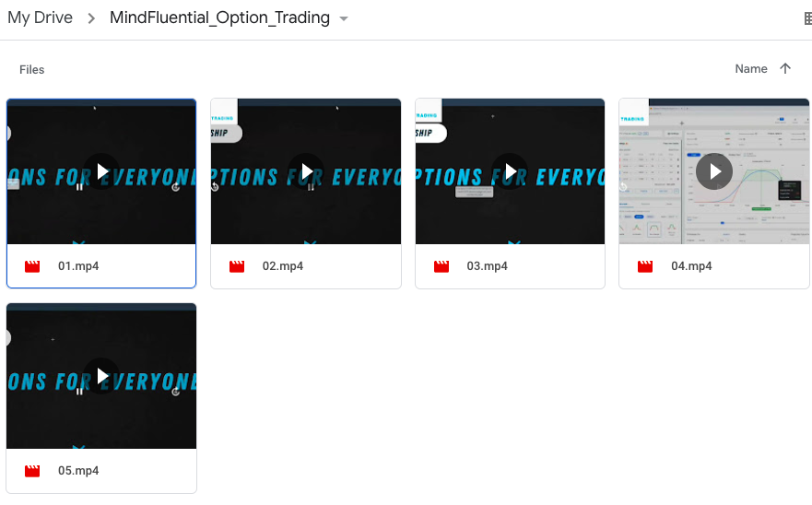Image resolution: width=812 pixels, height=505 pixels.
Task: Click the red video icon beside 03.mp4
Action: [x=441, y=266]
